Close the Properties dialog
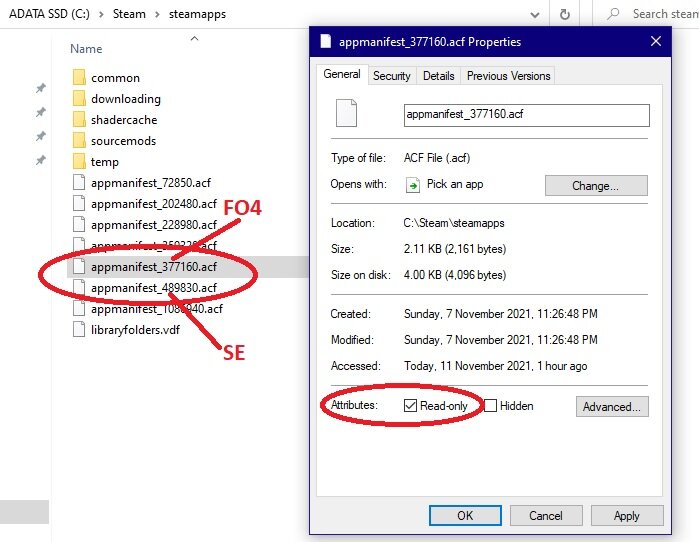Image resolution: width=699 pixels, height=542 pixels. tap(656, 41)
